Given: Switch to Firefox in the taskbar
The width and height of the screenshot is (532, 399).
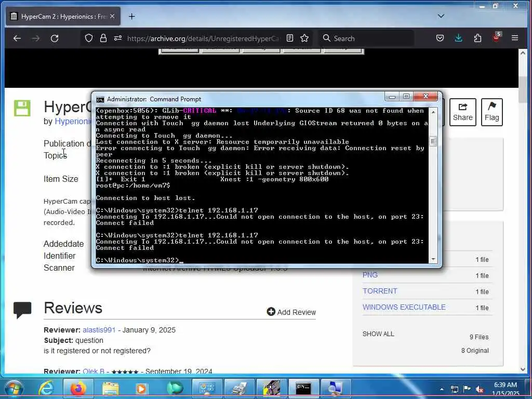Looking at the screenshot, I should pyautogui.click(x=78, y=389).
